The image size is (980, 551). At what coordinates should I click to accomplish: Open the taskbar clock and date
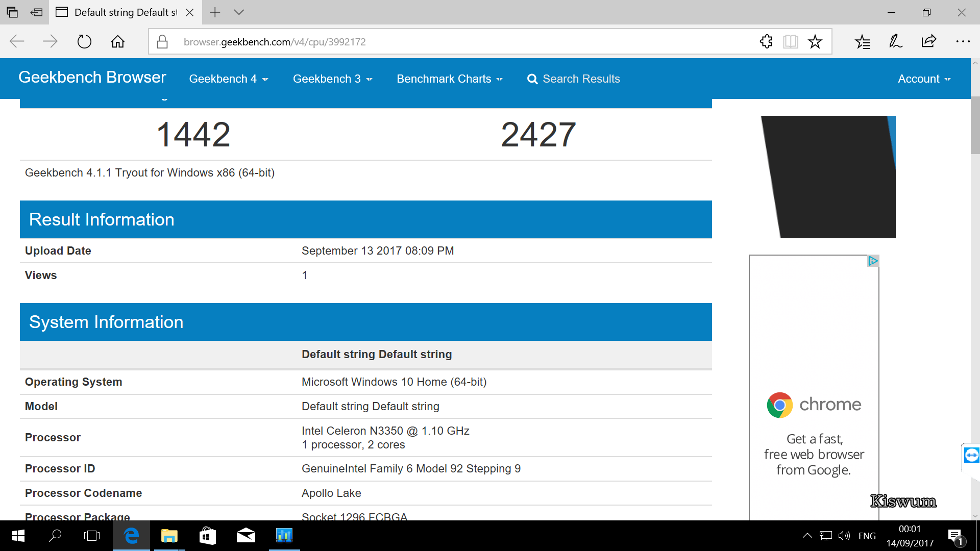tap(910, 536)
